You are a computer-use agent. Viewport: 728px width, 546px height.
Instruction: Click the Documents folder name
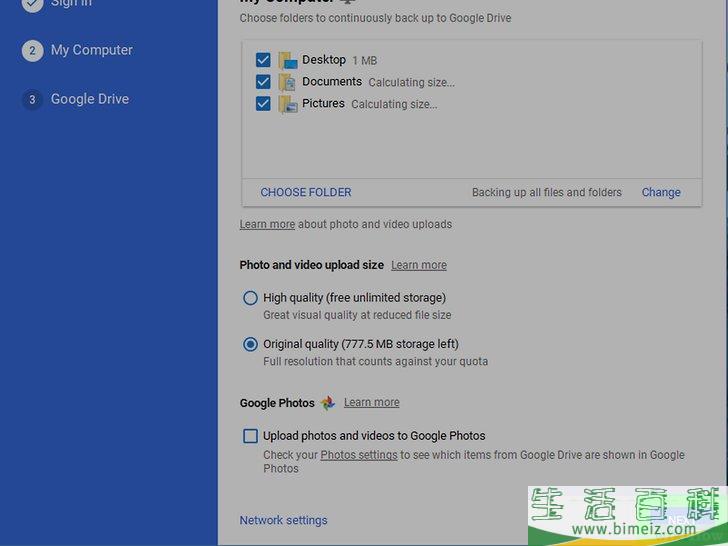[332, 82]
